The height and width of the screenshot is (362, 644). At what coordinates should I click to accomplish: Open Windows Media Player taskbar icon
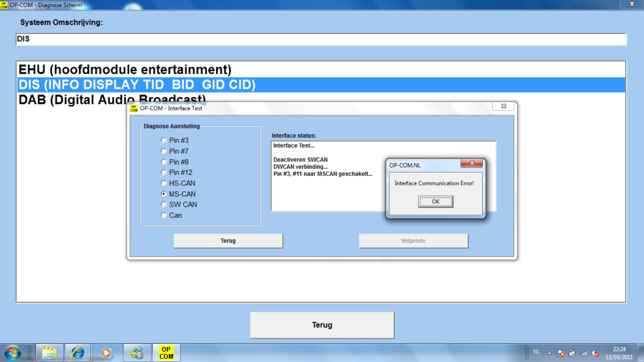[106, 353]
